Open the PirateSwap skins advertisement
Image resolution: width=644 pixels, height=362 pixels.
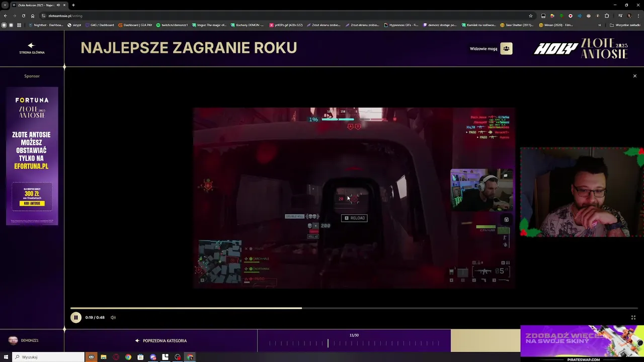click(x=582, y=343)
